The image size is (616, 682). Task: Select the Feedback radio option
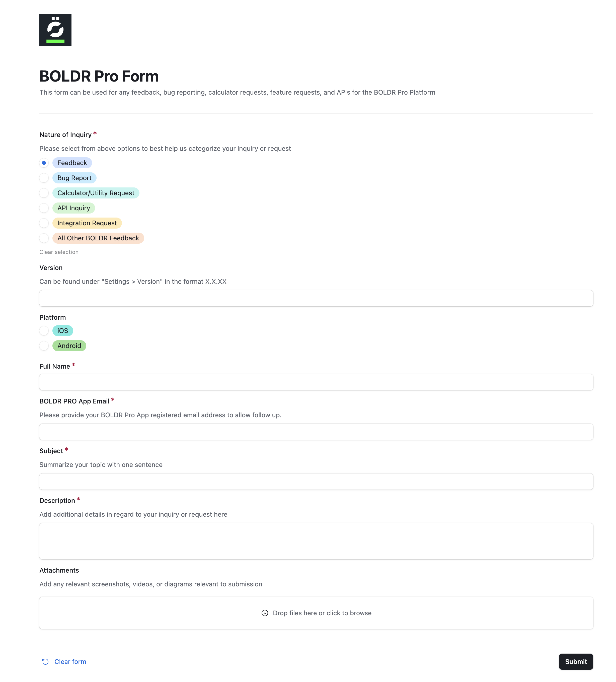point(44,163)
